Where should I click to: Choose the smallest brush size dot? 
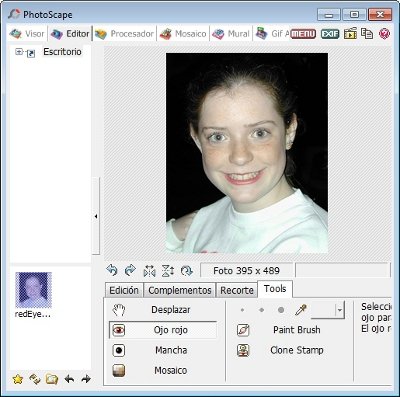242,310
